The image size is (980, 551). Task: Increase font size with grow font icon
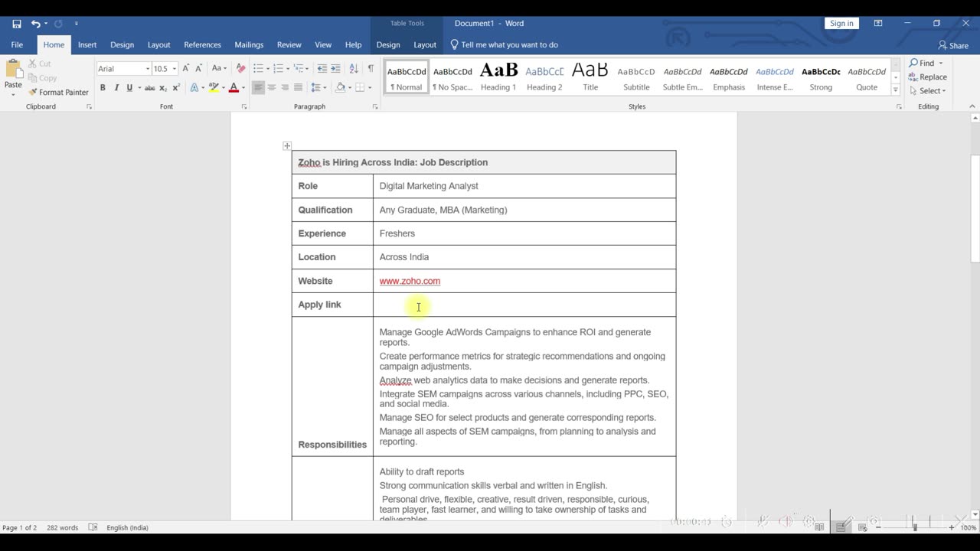[x=185, y=68]
